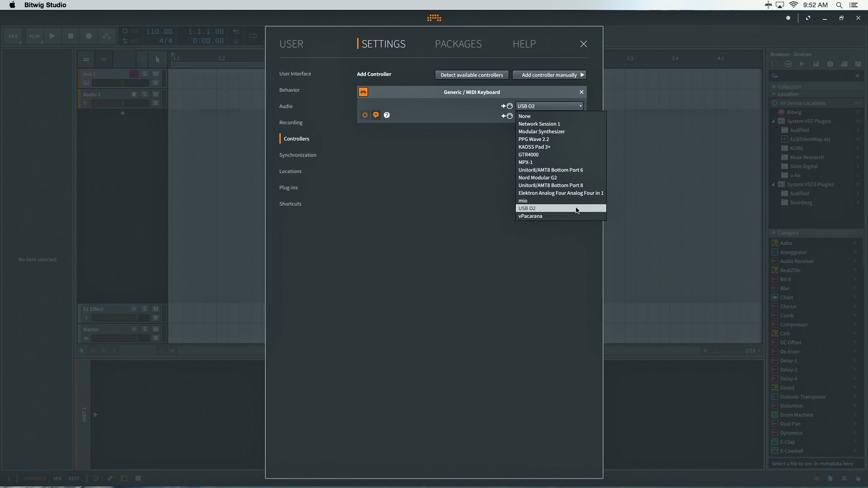
Task: Click the MIDI input port icon
Action: (x=507, y=106)
